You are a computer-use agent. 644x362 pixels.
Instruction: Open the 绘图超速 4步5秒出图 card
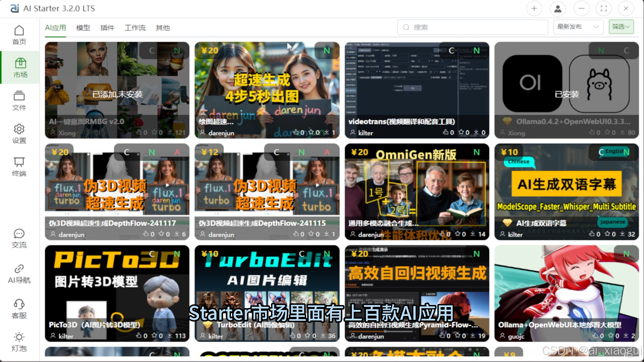click(267, 90)
